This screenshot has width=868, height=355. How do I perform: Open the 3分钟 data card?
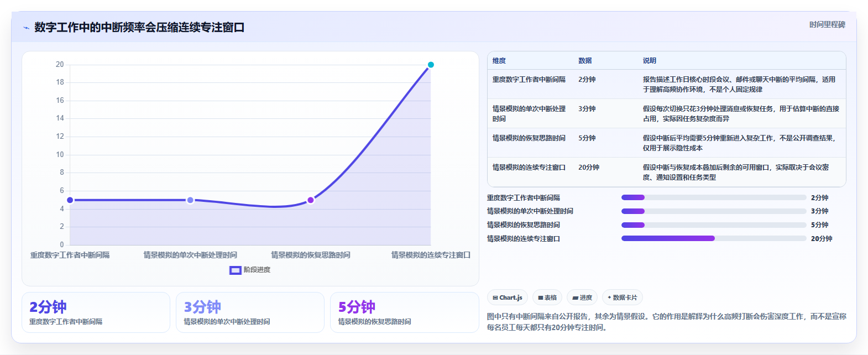(250, 312)
